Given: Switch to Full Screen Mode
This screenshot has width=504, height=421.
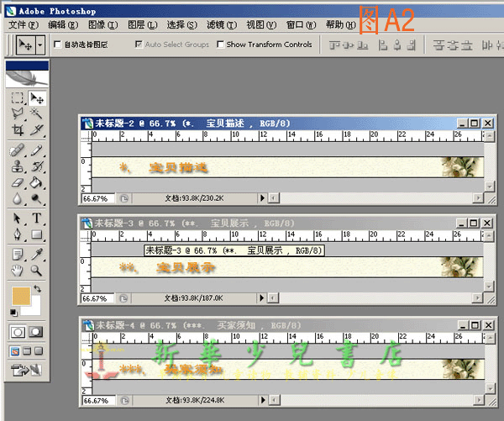Looking at the screenshot, I should pyautogui.click(x=39, y=351).
